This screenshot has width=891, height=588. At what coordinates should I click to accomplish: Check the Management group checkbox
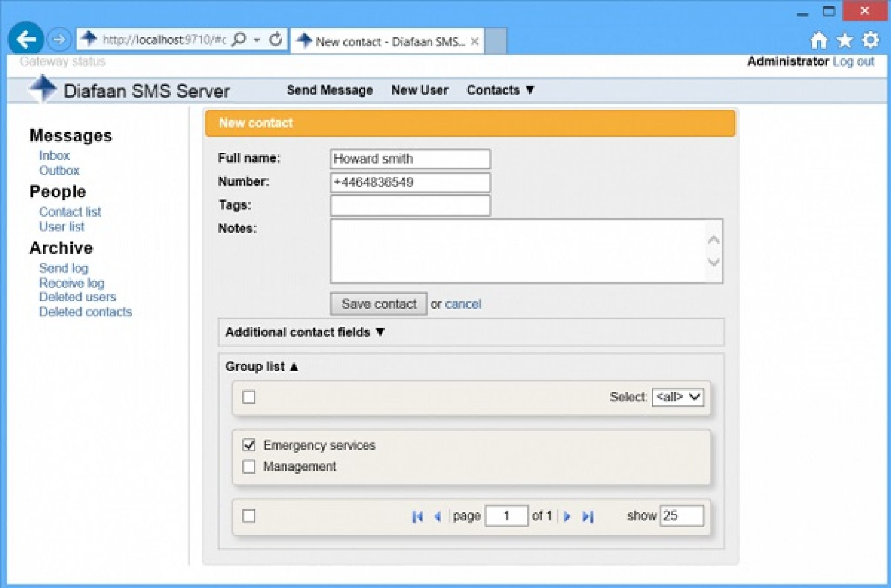coord(248,467)
